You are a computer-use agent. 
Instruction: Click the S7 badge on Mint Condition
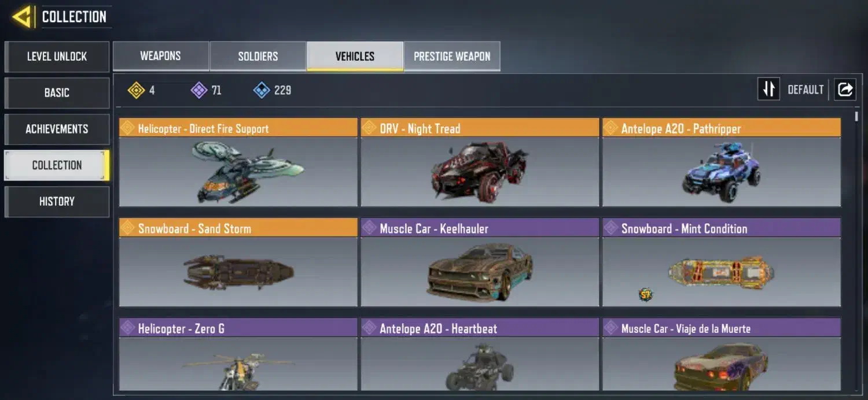pyautogui.click(x=646, y=295)
